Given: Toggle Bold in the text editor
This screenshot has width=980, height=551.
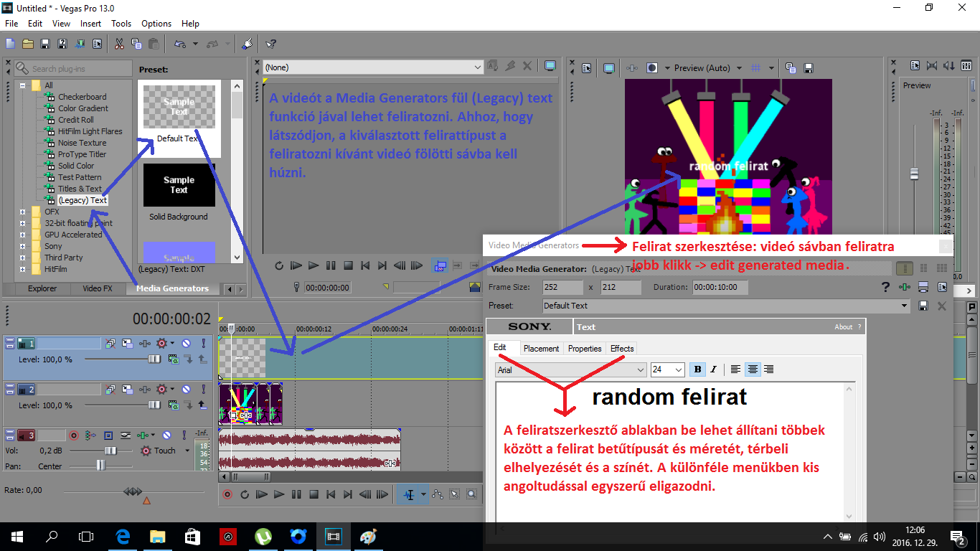Looking at the screenshot, I should 697,369.
